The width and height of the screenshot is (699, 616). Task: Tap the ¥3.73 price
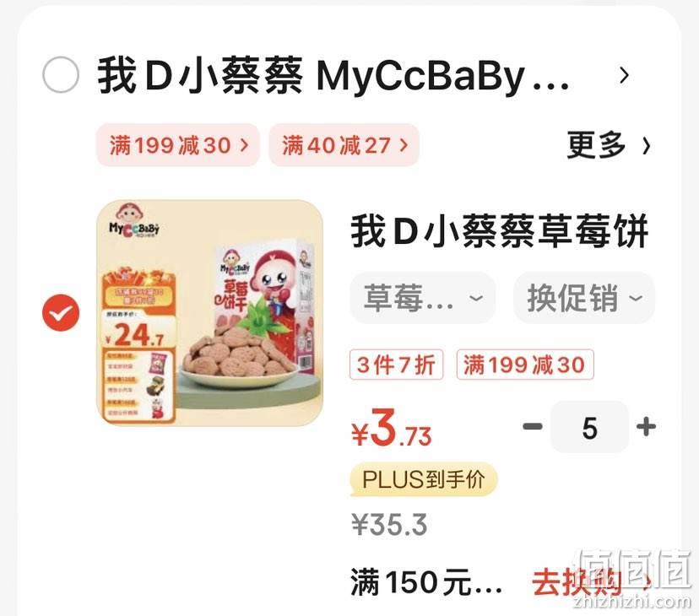[392, 429]
